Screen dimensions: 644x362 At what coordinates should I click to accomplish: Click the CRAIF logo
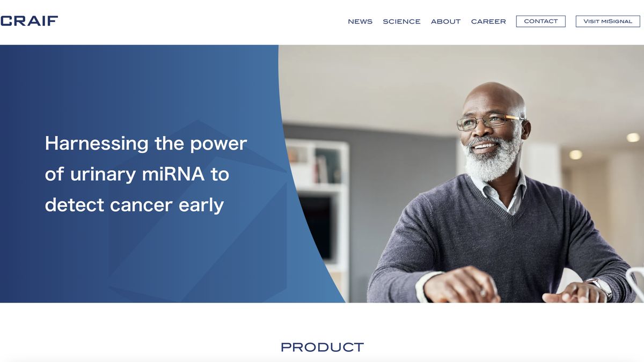point(29,21)
